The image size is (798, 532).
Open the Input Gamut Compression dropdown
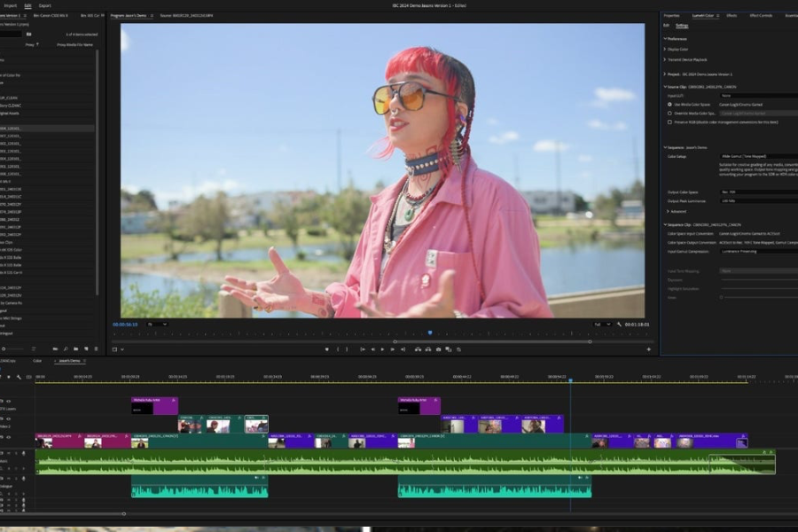click(758, 252)
